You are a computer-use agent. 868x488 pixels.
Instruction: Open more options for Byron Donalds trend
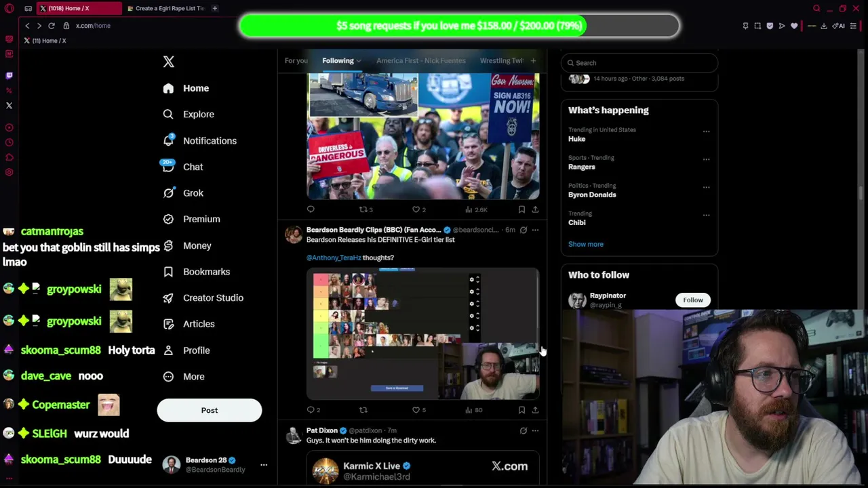[706, 187]
